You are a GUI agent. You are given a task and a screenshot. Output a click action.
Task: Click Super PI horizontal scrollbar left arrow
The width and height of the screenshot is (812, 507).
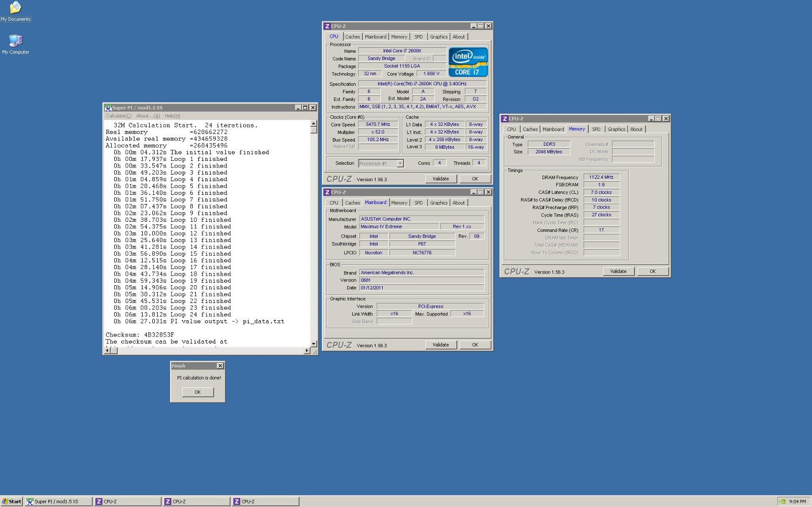[108, 350]
